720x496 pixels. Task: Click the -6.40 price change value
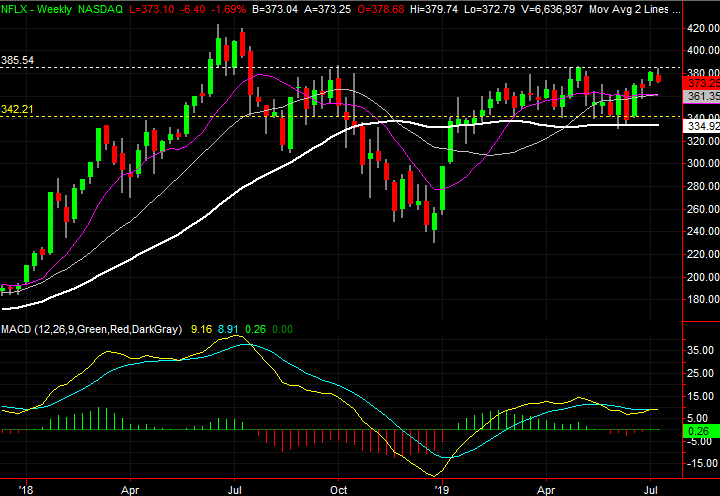pyautogui.click(x=192, y=9)
